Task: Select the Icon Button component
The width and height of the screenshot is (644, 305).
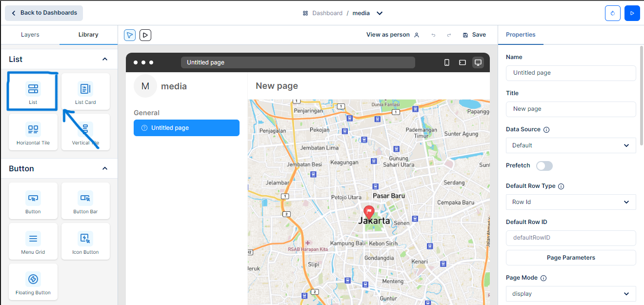Action: (85, 242)
